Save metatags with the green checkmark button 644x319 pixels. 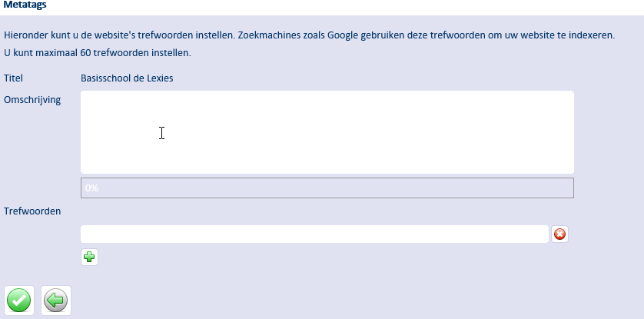[19, 300]
